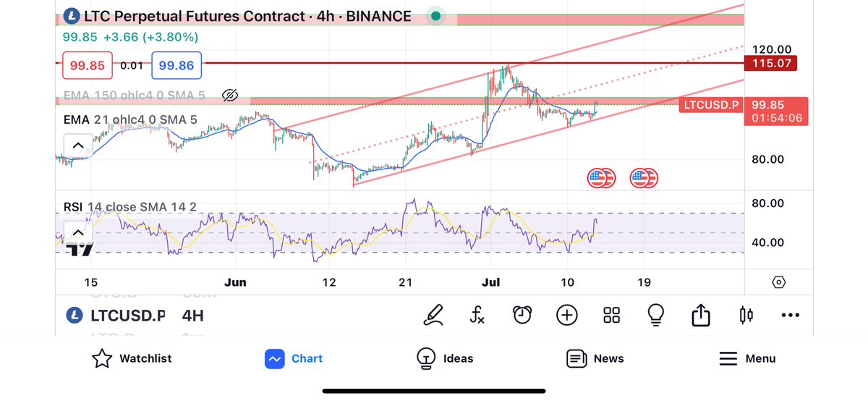868x401 pixels.
Task: Open the layout grid icon
Action: coord(611,315)
